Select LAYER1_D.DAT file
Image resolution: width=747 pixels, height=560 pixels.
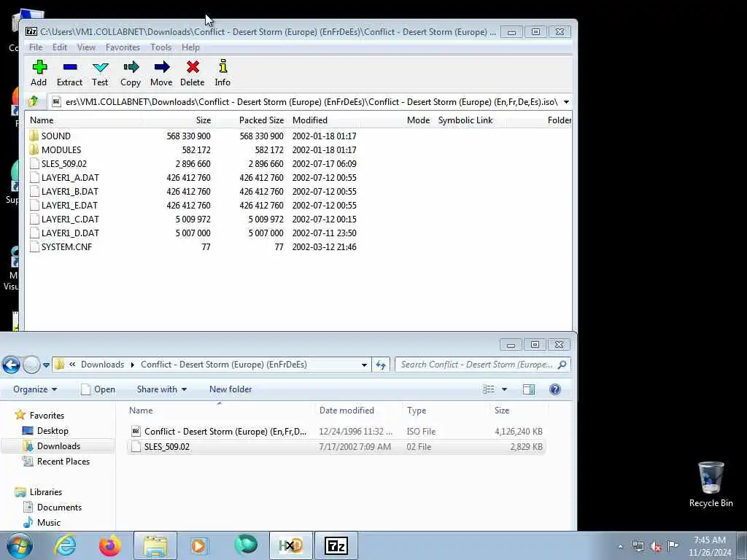tap(70, 233)
